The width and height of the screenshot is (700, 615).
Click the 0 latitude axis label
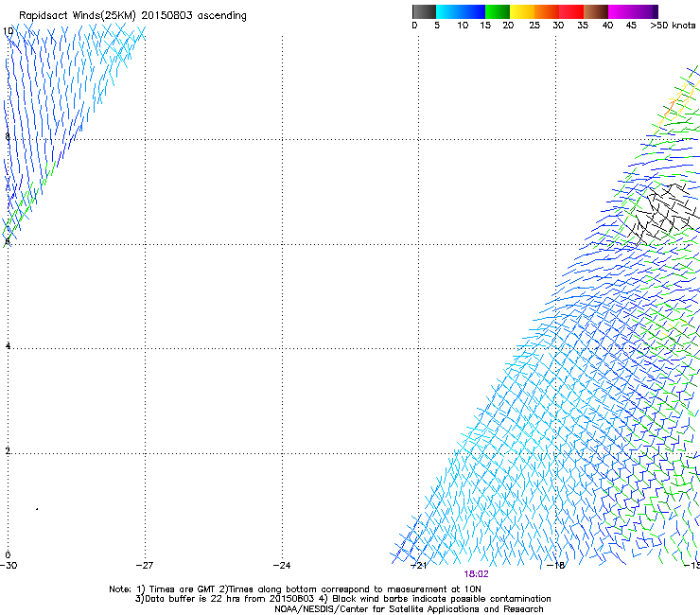8,554
